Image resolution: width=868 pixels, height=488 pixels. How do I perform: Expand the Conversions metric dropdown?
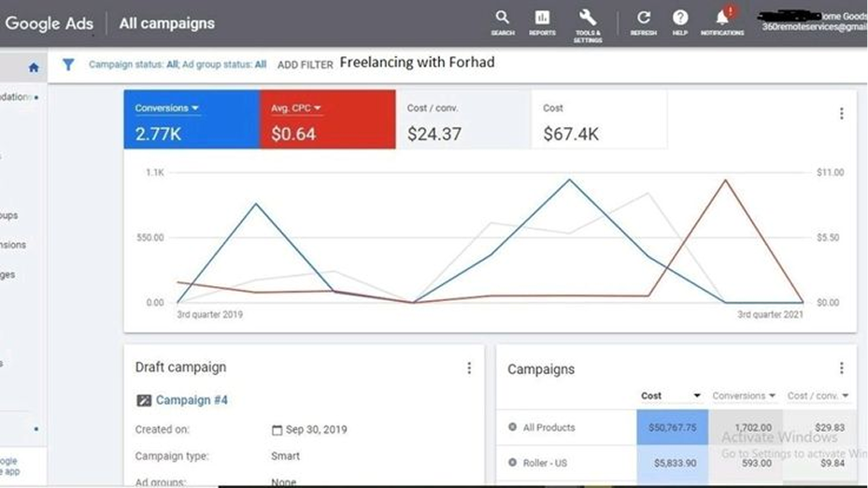195,108
